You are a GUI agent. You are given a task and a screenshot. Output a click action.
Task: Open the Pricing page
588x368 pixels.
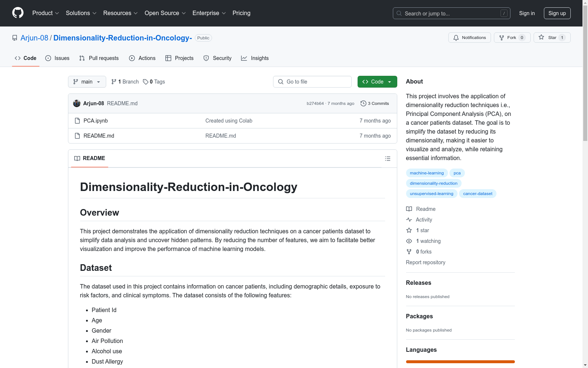(241, 13)
